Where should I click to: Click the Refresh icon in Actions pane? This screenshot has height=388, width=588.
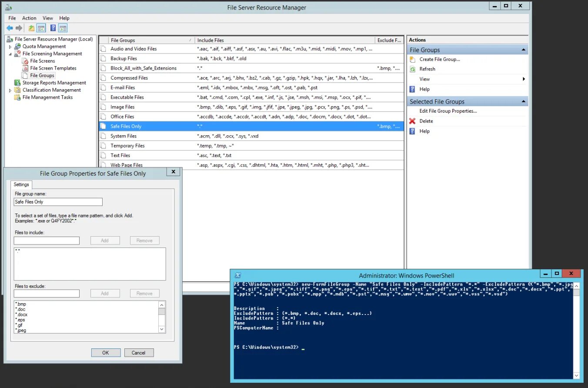point(413,69)
